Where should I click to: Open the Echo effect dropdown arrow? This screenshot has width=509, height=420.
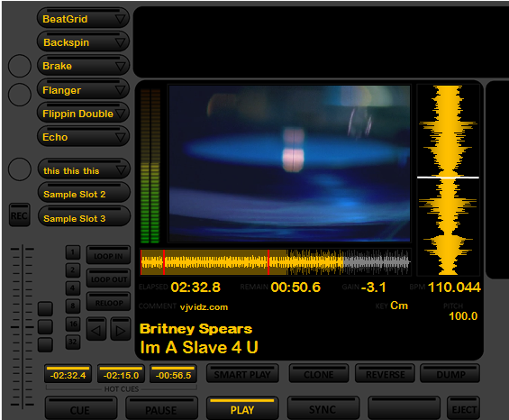pos(120,137)
